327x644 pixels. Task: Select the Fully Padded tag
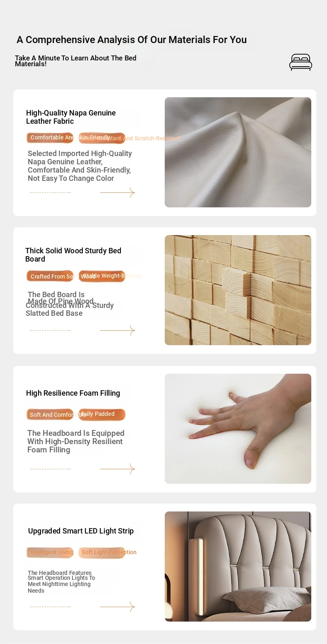pos(102,414)
